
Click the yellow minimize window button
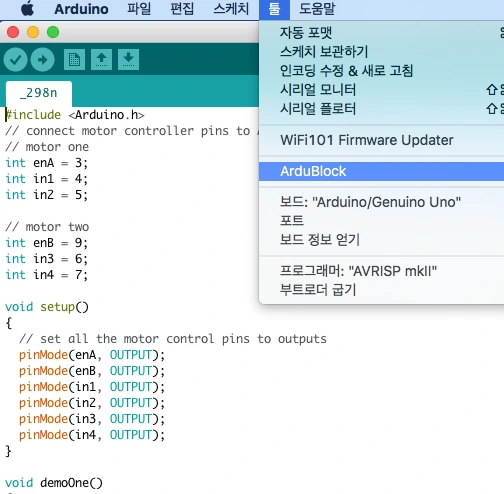pos(33,32)
